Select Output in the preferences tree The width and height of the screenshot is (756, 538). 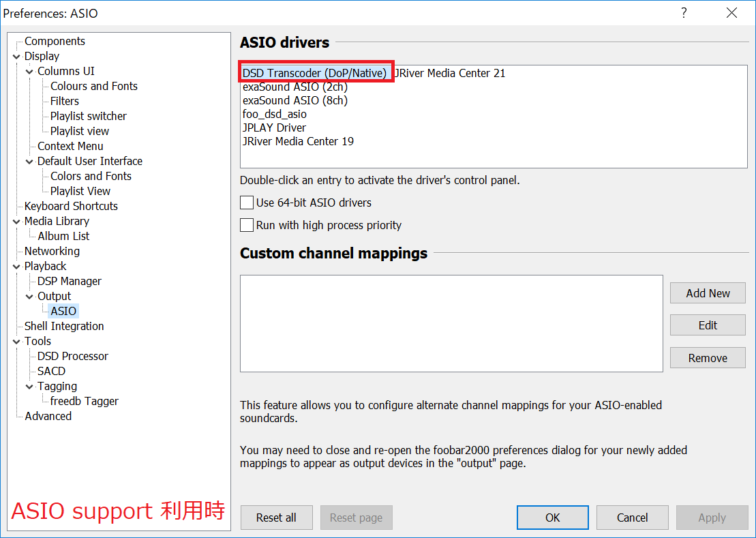[x=54, y=296]
